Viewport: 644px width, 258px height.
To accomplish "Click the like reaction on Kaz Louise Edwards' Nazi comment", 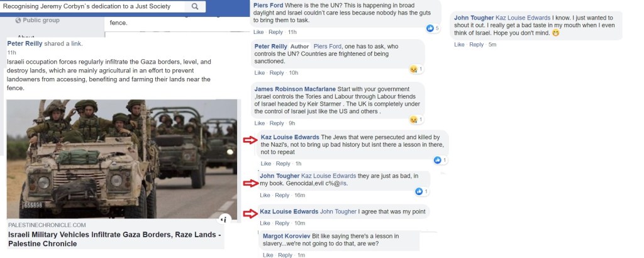I will click(x=438, y=160).
